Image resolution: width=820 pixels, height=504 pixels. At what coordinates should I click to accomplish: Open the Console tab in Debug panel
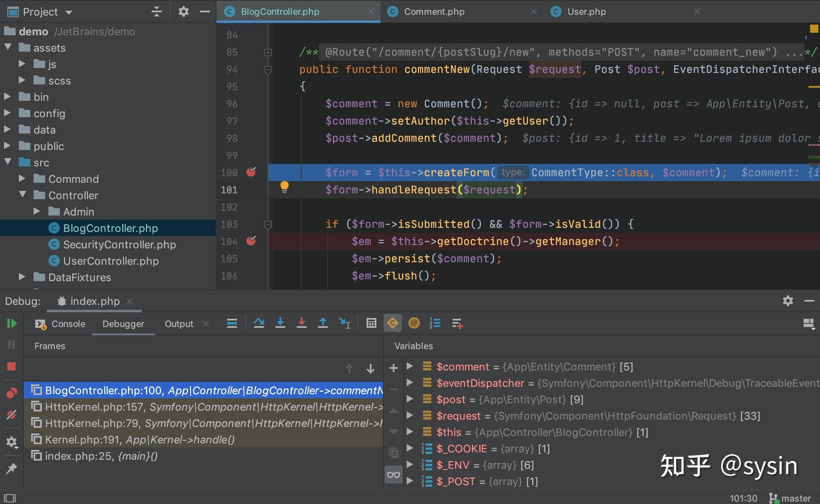(x=68, y=324)
